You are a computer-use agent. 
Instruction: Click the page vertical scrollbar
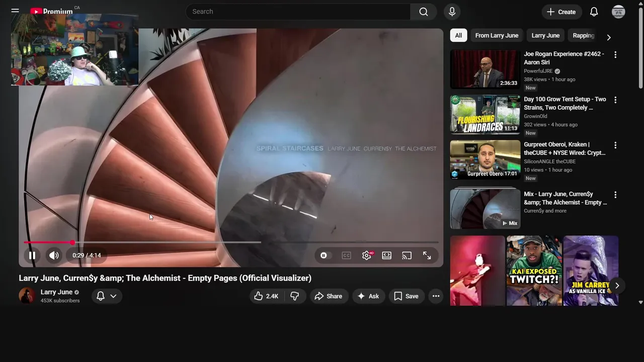pyautogui.click(x=640, y=48)
